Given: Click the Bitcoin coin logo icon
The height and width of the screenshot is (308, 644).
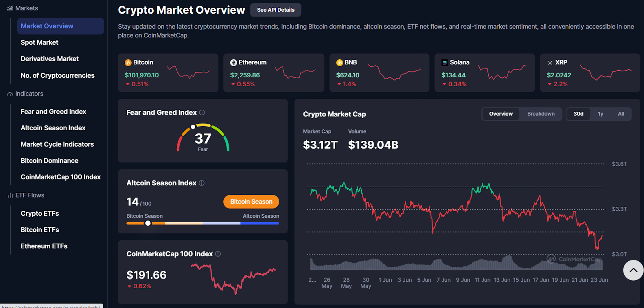Looking at the screenshot, I should pos(128,62).
